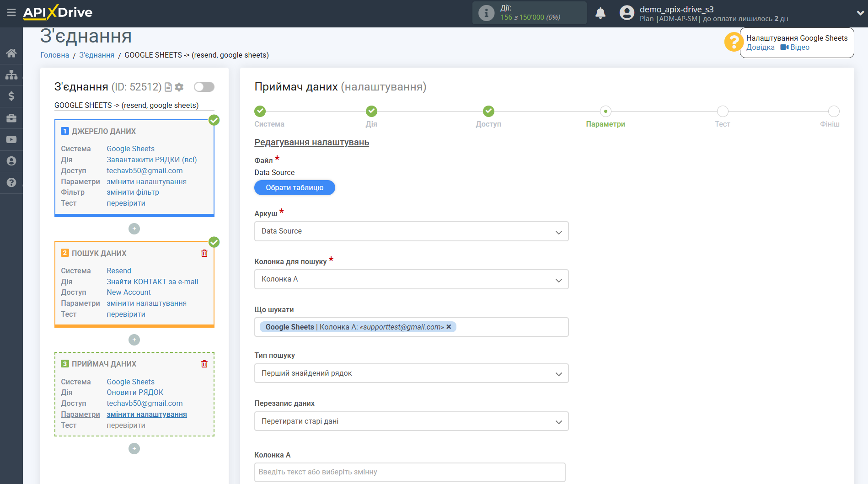Open the Колонка для пошуку dropdown
Screen dimensions: 868x484
411,279
